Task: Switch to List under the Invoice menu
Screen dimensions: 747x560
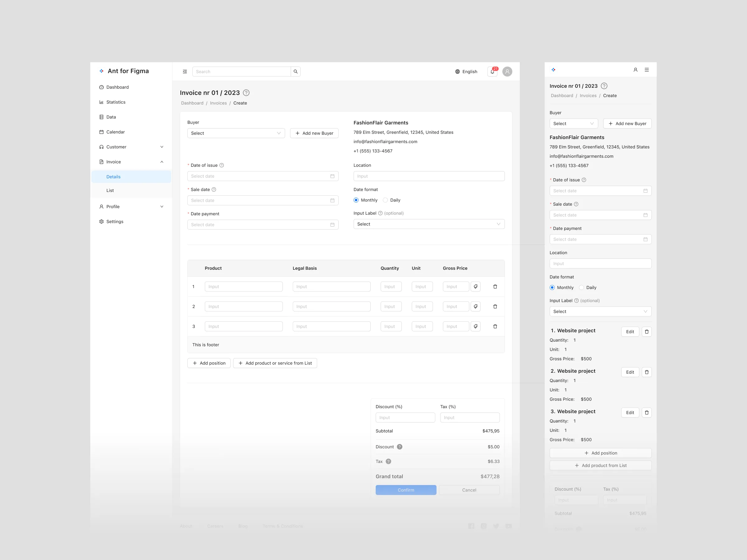Action: coord(110,190)
